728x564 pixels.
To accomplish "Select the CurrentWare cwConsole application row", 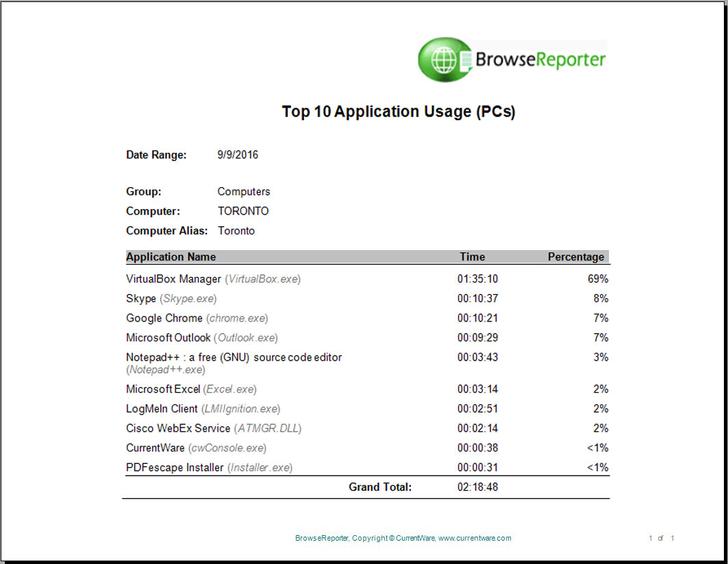I will 196,447.
